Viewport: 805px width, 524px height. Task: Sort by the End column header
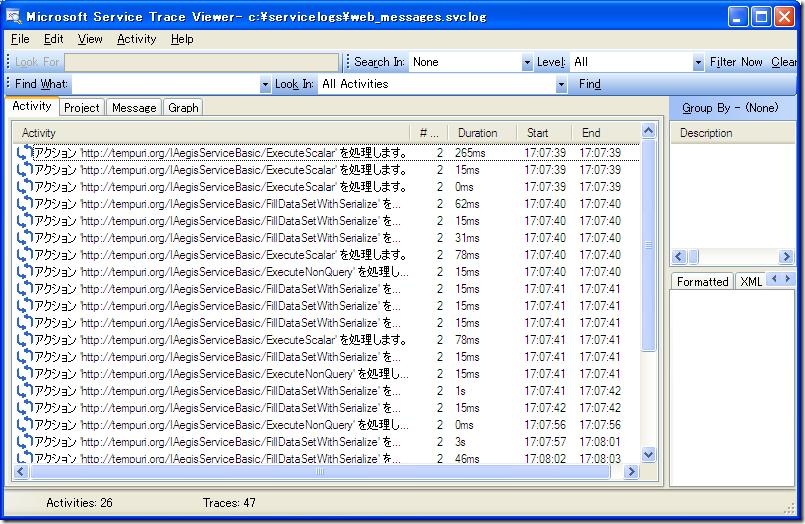point(606,133)
